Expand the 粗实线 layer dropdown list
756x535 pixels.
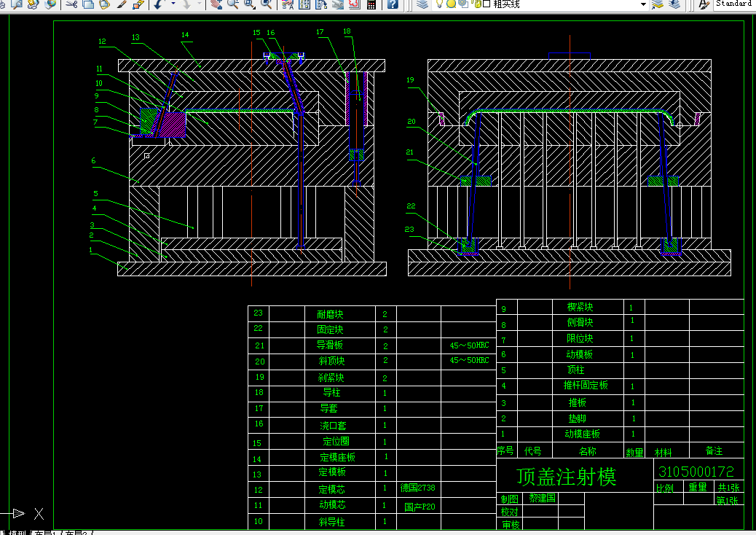(643, 4)
